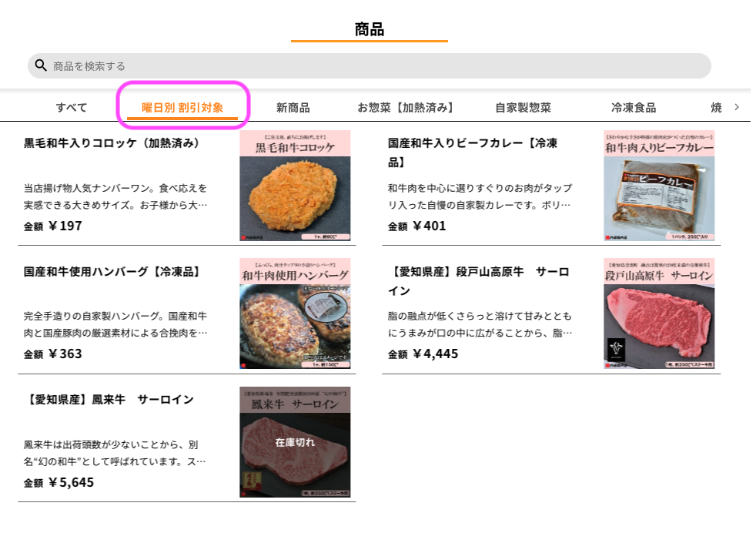
Task: Click the 【愛知県産】鳳来牛 サーロイン title
Action: point(109,400)
